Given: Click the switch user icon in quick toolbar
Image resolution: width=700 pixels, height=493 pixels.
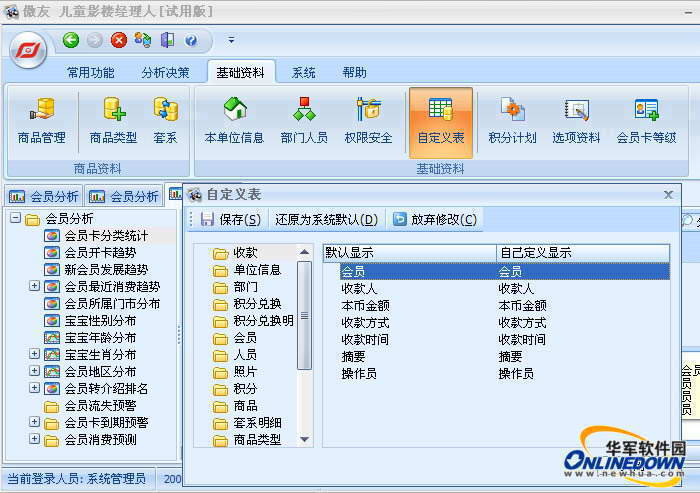Looking at the screenshot, I should click(143, 40).
